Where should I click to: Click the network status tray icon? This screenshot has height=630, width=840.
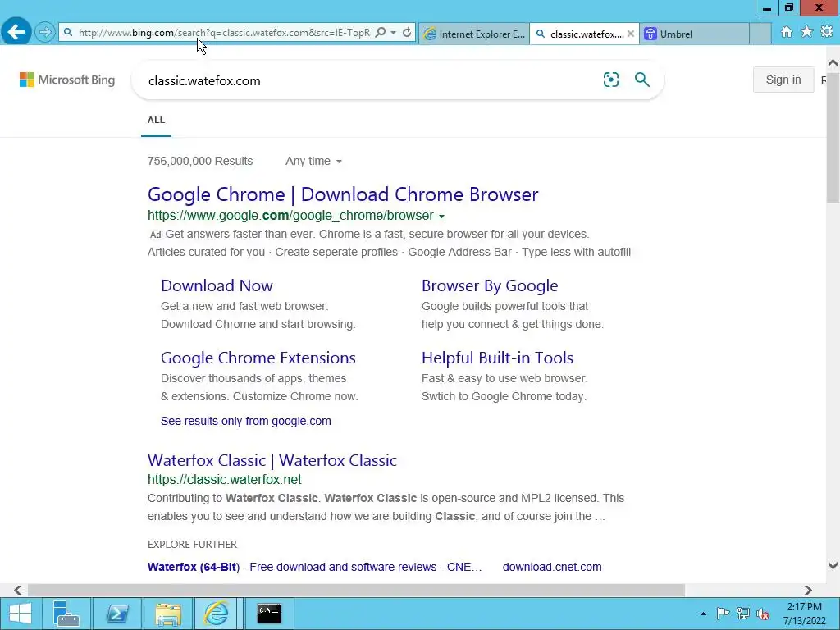tap(743, 614)
